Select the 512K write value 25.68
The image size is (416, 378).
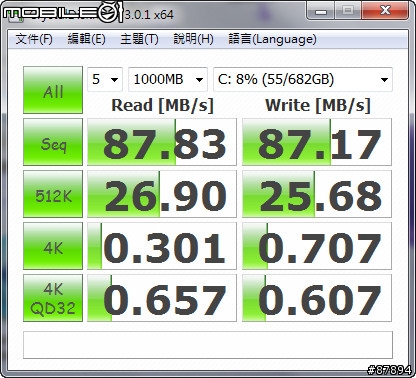(317, 194)
